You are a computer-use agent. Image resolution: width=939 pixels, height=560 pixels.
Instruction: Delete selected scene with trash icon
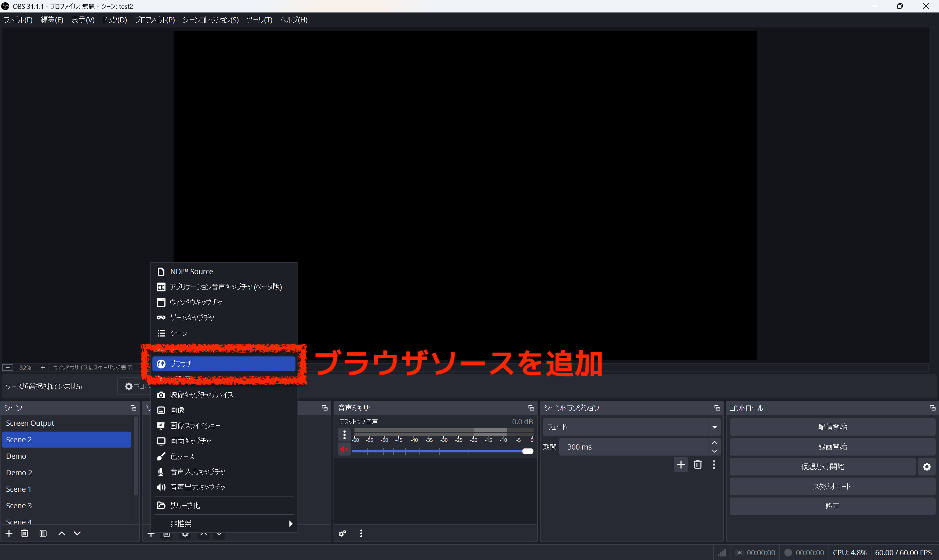(25, 533)
